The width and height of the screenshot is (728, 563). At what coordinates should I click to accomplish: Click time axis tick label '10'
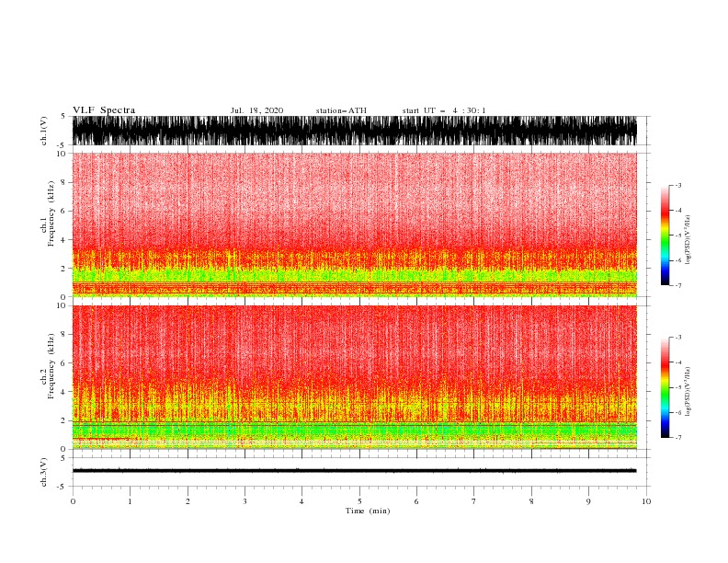pos(646,501)
